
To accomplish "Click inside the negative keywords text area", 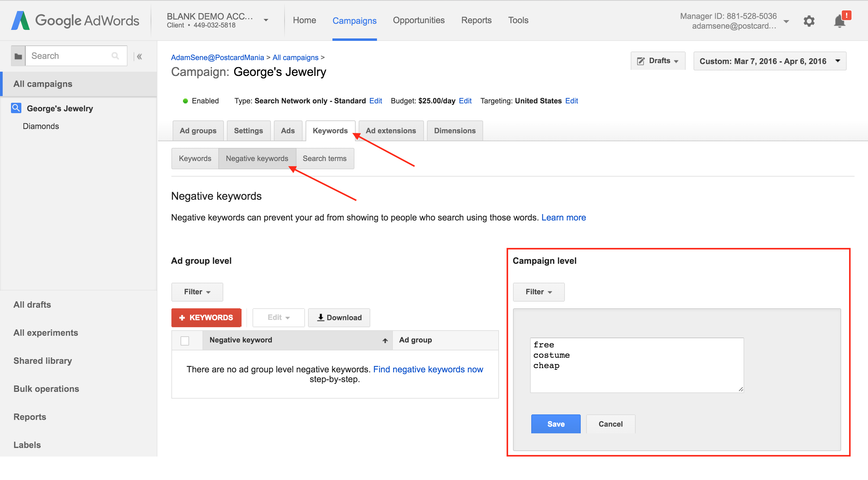I will pyautogui.click(x=637, y=365).
